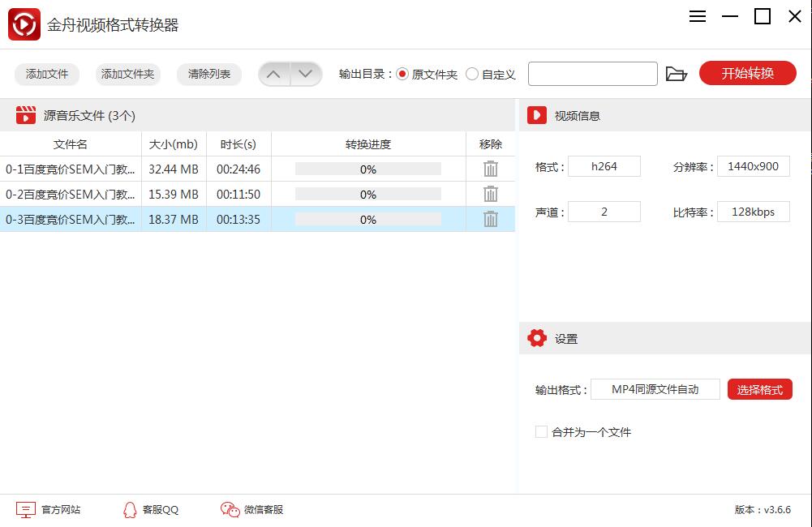Click the 00:11:50 duration cell

coord(238,194)
